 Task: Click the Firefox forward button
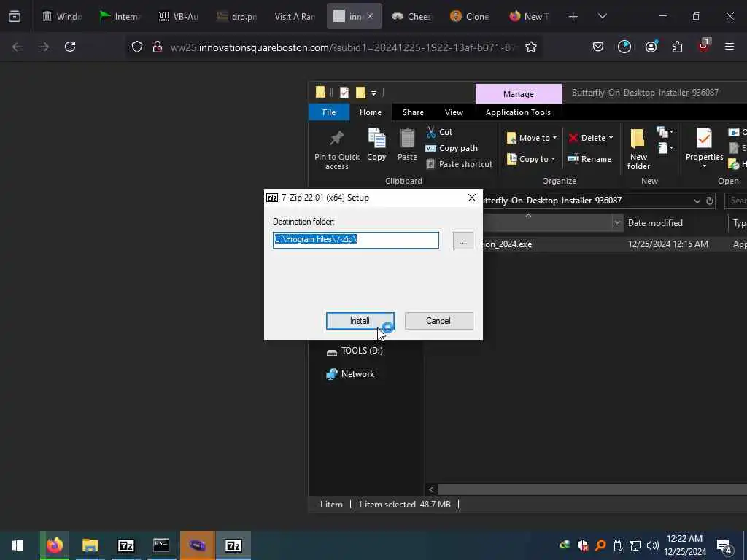44,47
